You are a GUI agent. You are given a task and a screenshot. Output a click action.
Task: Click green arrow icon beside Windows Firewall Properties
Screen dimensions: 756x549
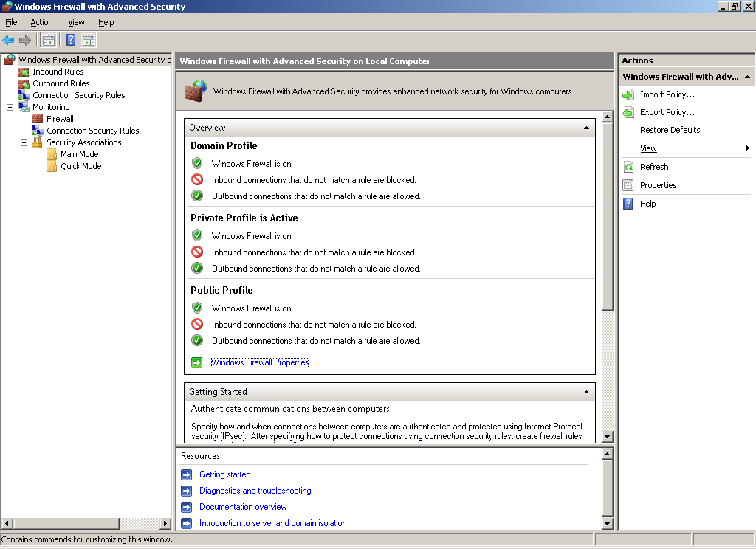point(196,362)
